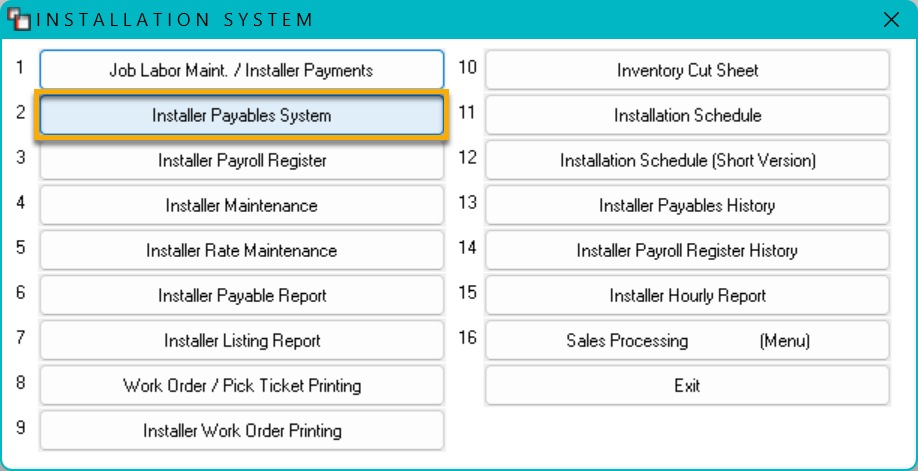Open Installer Maintenance
Screen dimensions: 918x471
tap(242, 205)
